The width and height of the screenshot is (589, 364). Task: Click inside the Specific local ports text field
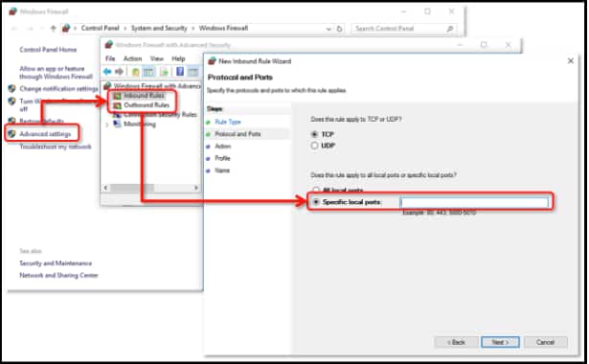474,203
